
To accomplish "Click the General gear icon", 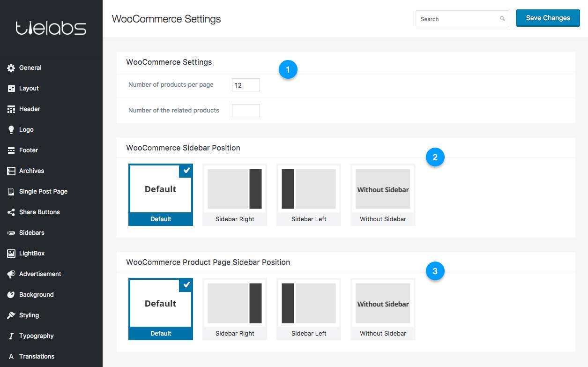I will (11, 68).
